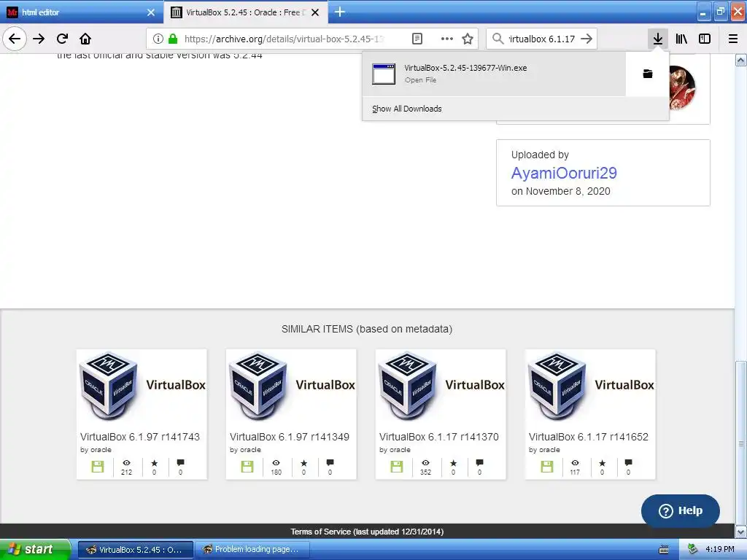Open a new browser tab
747x560 pixels.
click(340, 12)
